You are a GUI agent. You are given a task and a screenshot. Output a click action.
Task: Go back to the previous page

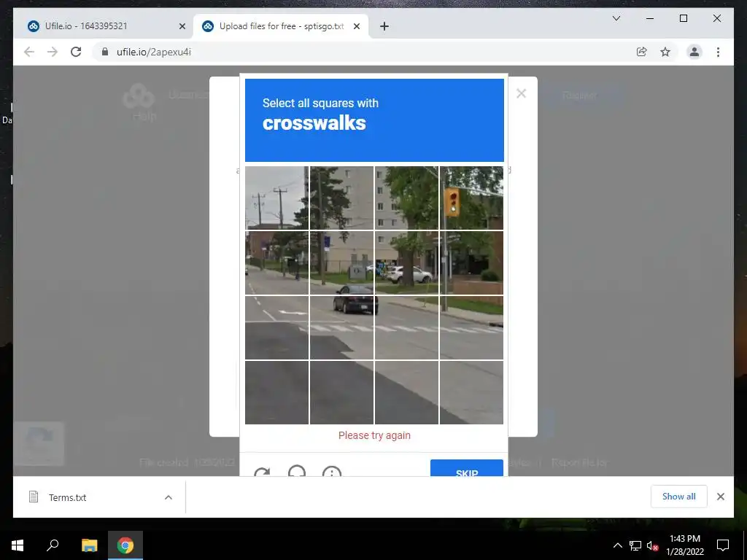pyautogui.click(x=29, y=52)
